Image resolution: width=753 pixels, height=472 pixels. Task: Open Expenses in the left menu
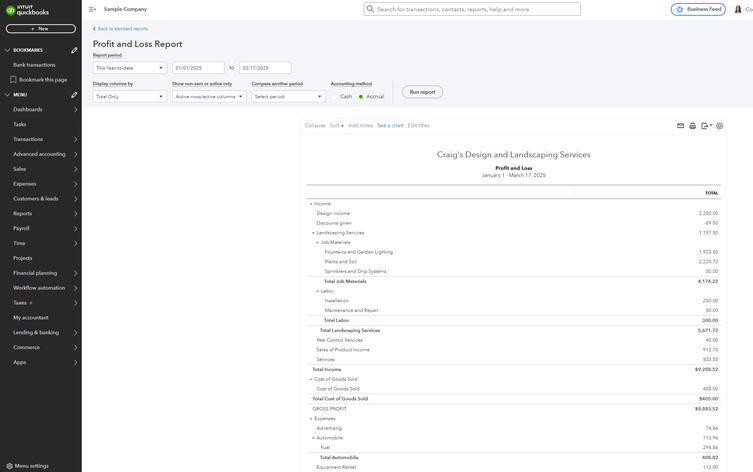[x=25, y=184]
